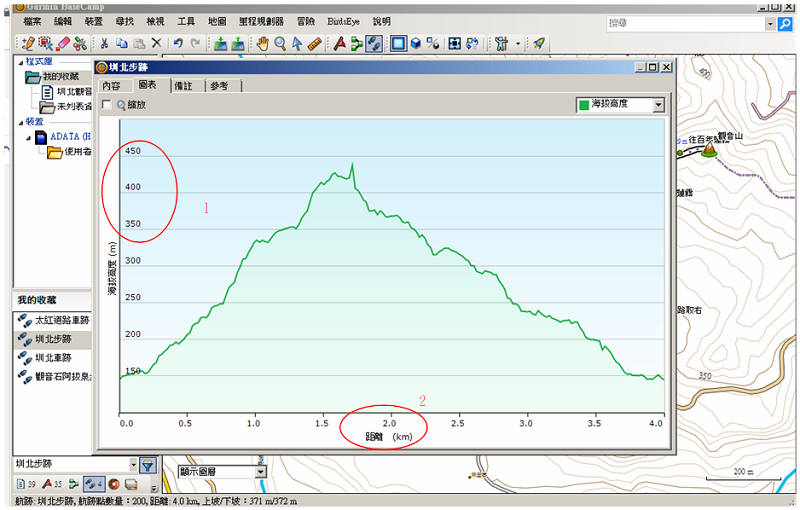Delete the selected item with X icon
The width and height of the screenshot is (800, 510).
(156, 44)
